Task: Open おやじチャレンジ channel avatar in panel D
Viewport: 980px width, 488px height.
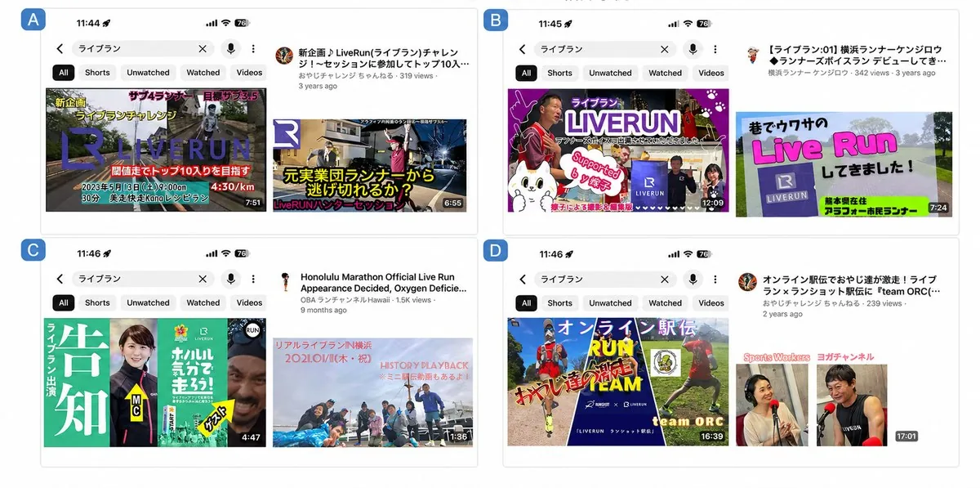Action: pos(747,282)
